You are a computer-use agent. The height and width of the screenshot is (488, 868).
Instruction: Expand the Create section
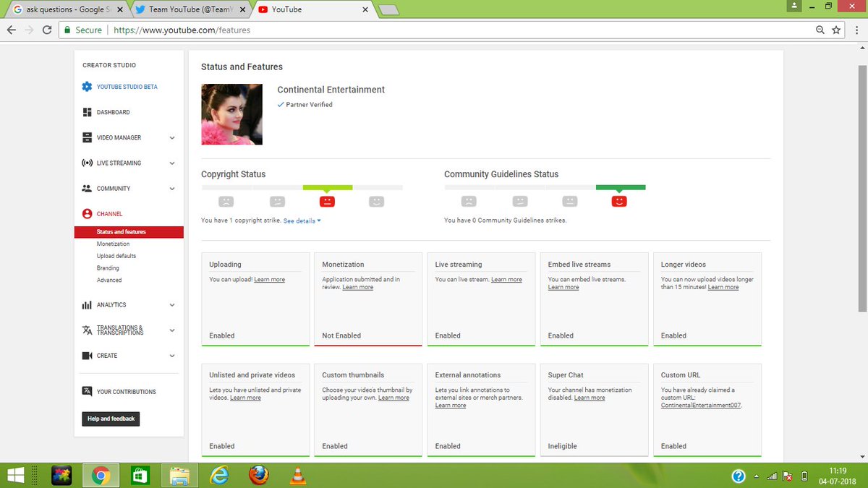point(172,356)
